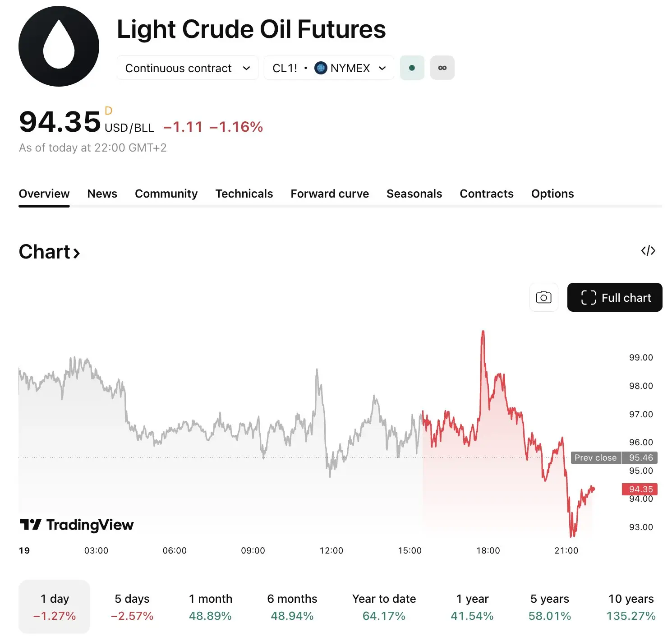Click the green market status dot

(x=412, y=68)
